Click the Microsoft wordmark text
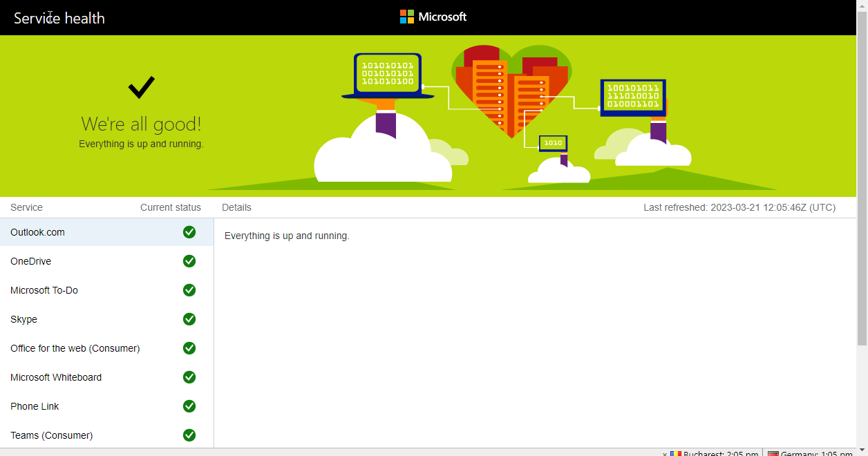868x456 pixels. coord(442,17)
